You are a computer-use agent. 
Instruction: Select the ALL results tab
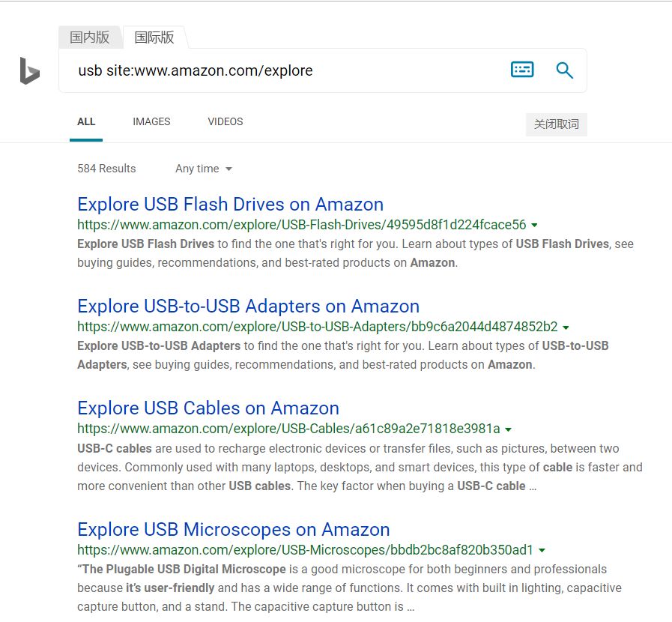coord(86,121)
